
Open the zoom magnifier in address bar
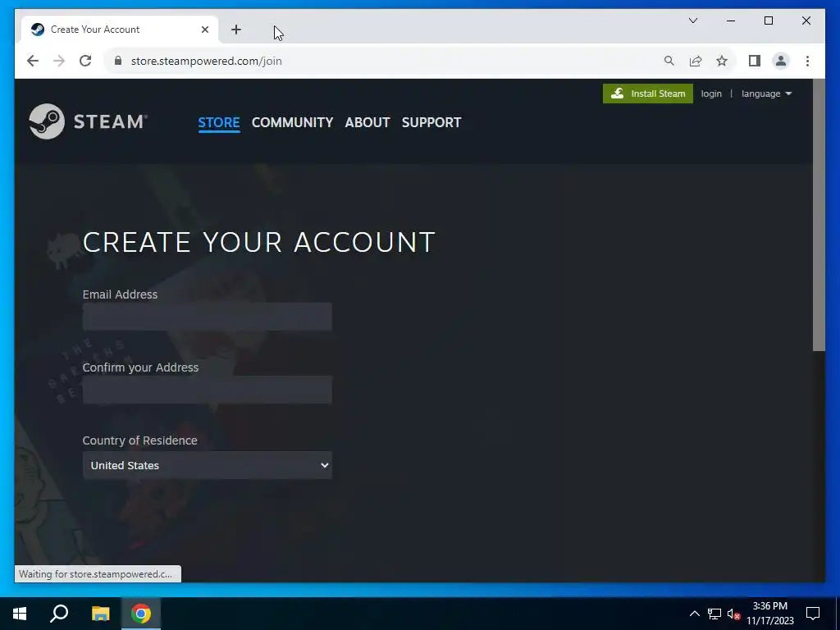coord(669,61)
